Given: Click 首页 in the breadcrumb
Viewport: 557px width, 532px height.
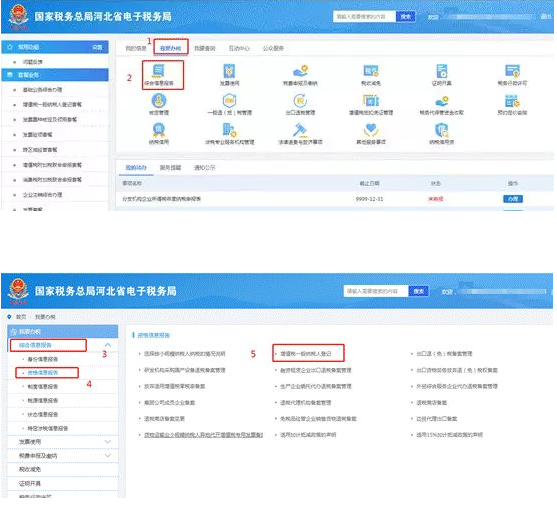Looking at the screenshot, I should coord(21,317).
